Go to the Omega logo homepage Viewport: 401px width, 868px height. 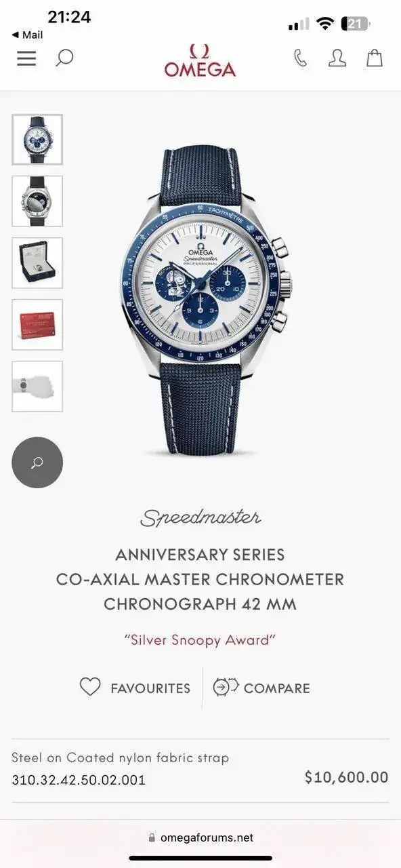tap(200, 60)
